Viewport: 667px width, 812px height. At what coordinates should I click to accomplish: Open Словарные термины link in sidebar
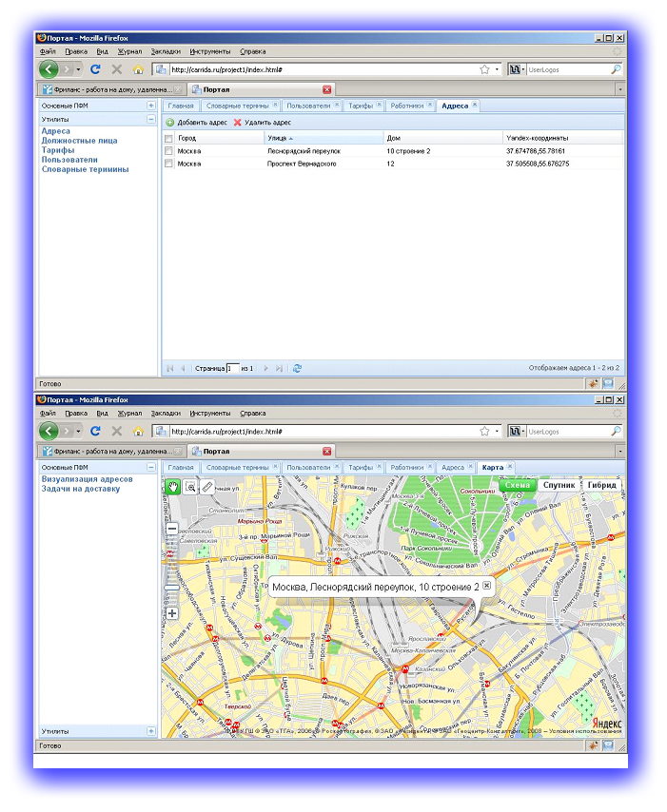click(85, 170)
